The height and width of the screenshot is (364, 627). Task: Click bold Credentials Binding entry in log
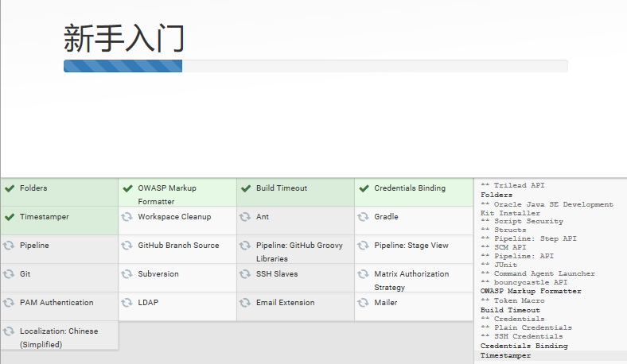point(524,346)
